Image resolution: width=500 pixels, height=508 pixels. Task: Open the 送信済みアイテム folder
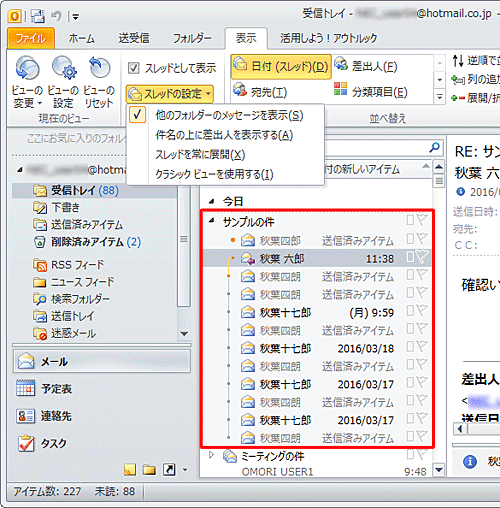(x=78, y=225)
